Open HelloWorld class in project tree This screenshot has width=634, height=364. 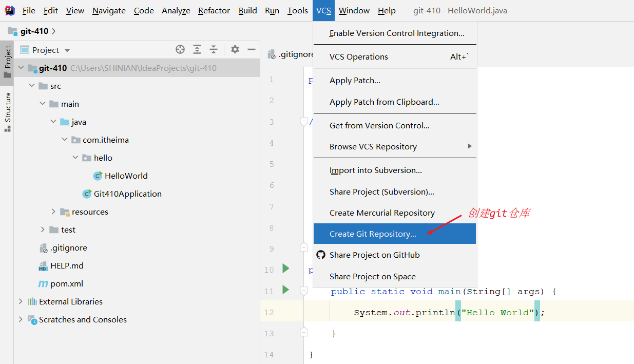pyautogui.click(x=126, y=176)
